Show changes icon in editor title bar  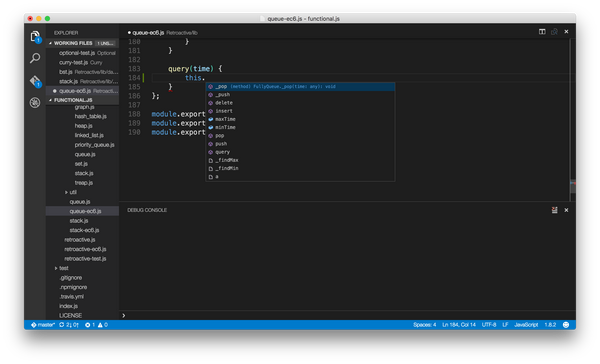point(554,32)
